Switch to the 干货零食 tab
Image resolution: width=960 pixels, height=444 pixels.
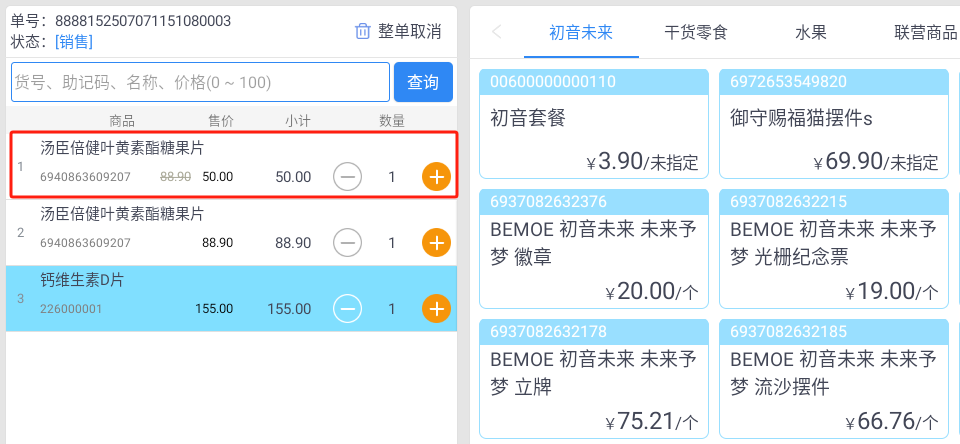696,32
